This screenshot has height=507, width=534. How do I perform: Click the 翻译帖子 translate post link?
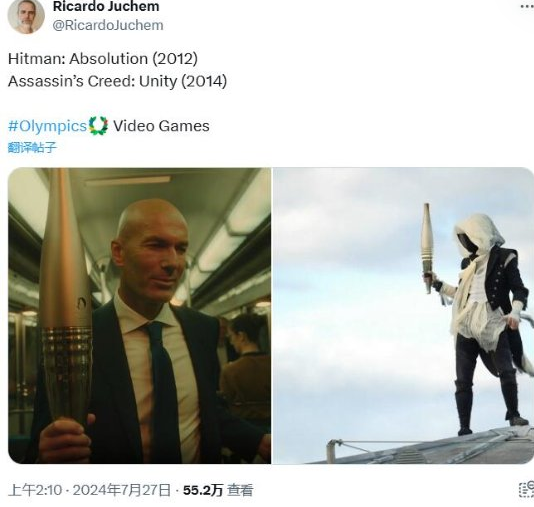tap(32, 147)
